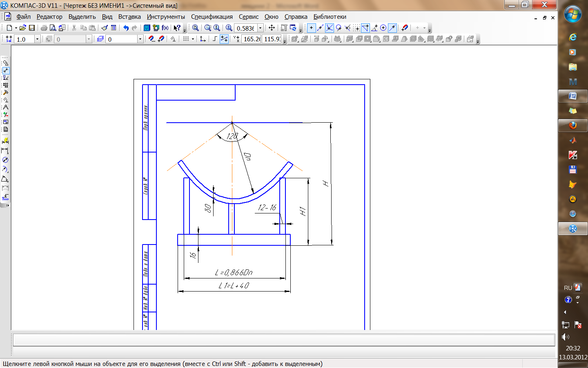Image resolution: width=588 pixels, height=368 pixels.
Task: Choose the angular dimension tool in the left panel
Action: (5, 179)
